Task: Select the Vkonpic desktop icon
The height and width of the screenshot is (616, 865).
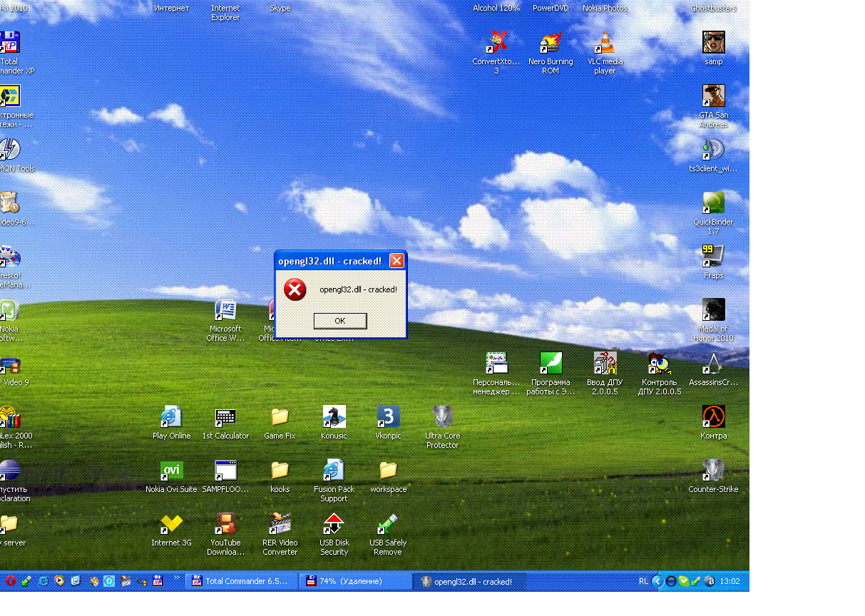Action: [x=388, y=423]
